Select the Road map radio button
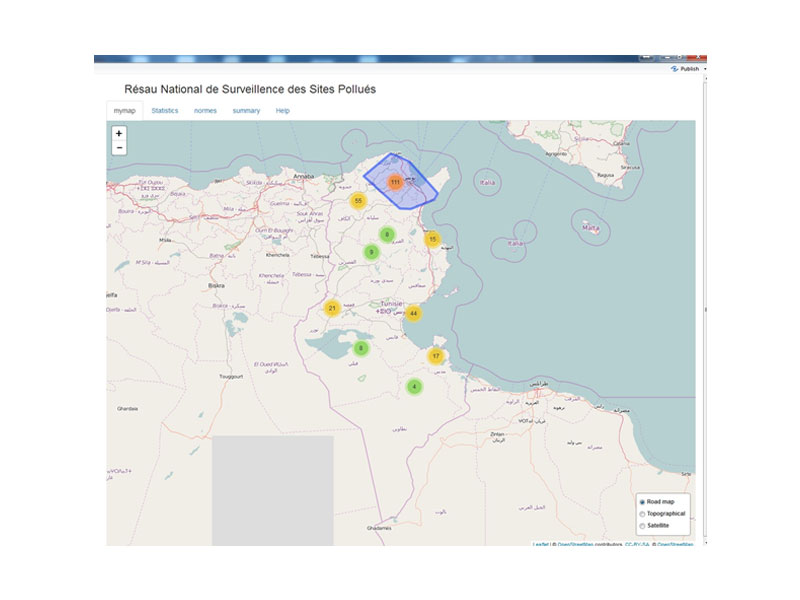Viewport: 800px width, 600px height. click(x=642, y=501)
